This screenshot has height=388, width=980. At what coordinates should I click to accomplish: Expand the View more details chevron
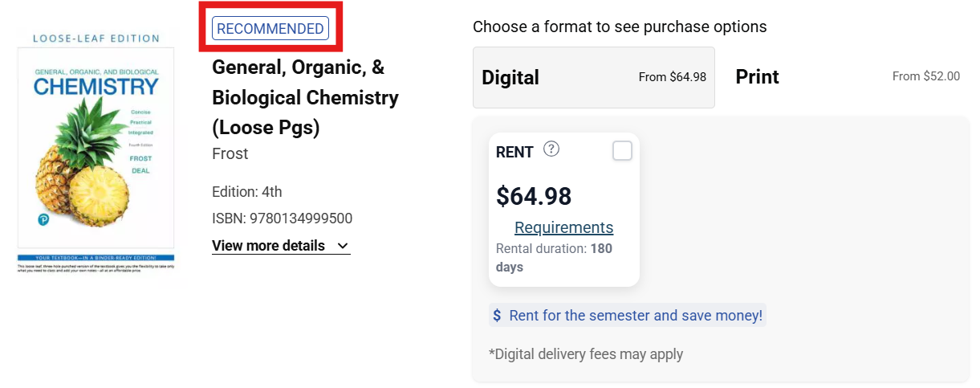click(x=344, y=246)
